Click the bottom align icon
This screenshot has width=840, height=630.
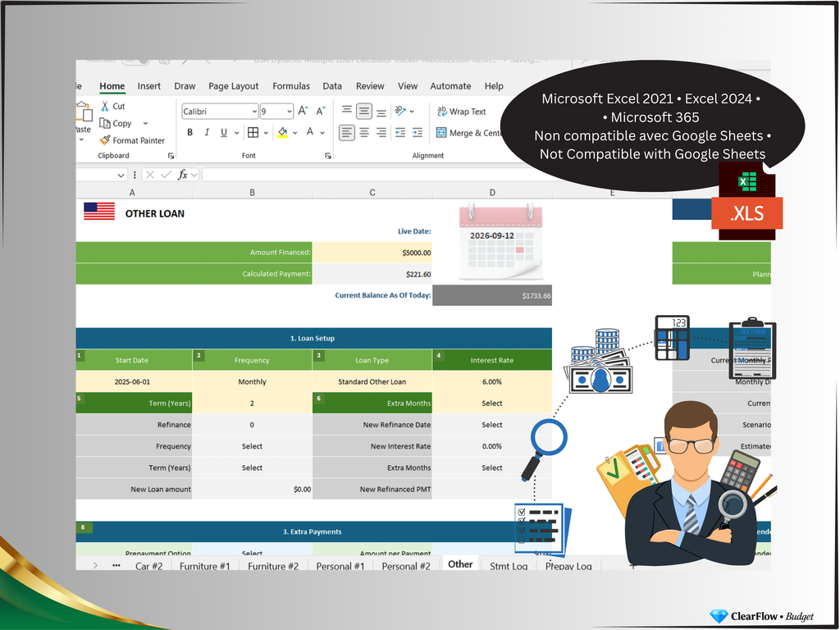[381, 112]
